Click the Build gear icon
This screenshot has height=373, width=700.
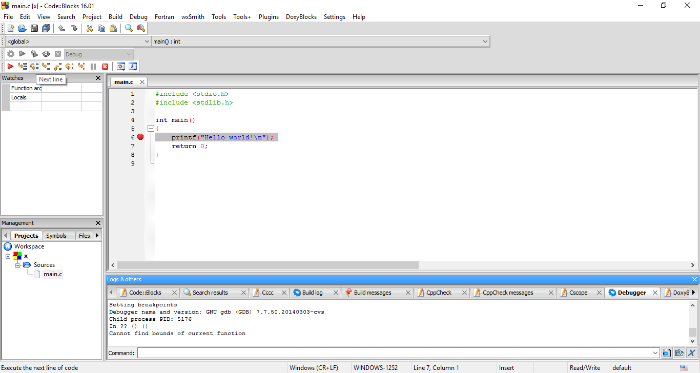(11, 54)
